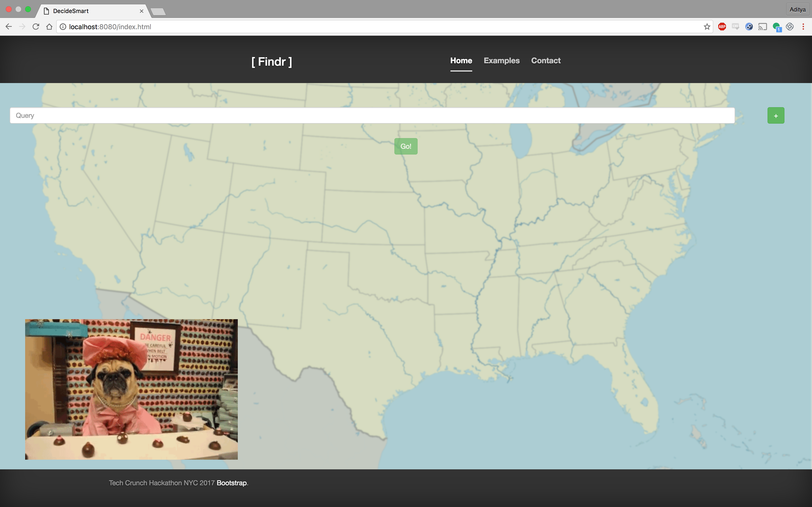Click the Cast screen icon
812x507 pixels.
coord(762,27)
